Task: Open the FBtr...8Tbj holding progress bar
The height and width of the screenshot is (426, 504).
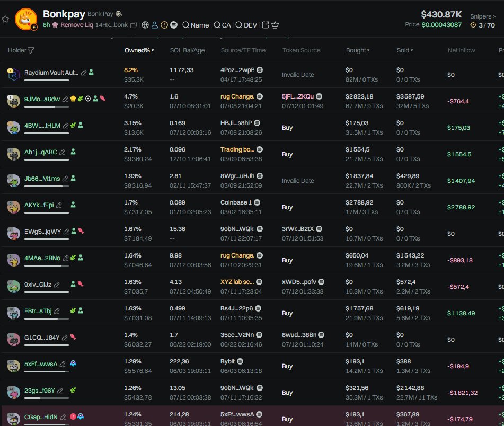Action: 47,318
